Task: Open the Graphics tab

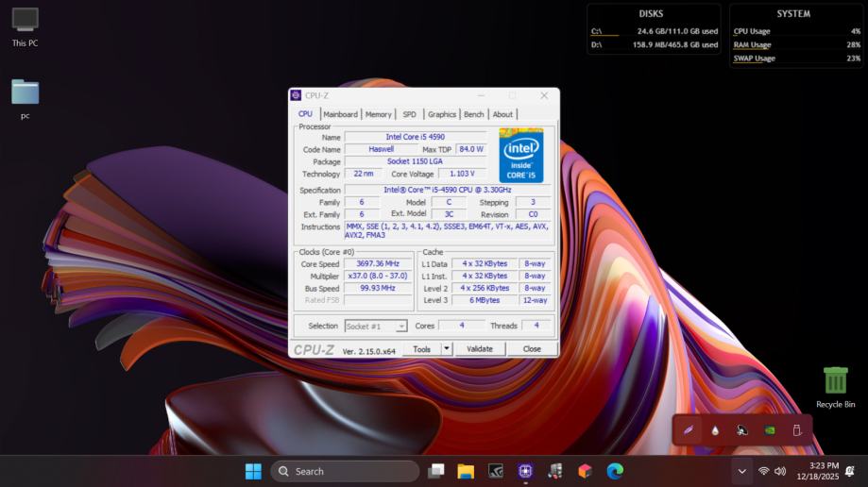Action: 441,114
